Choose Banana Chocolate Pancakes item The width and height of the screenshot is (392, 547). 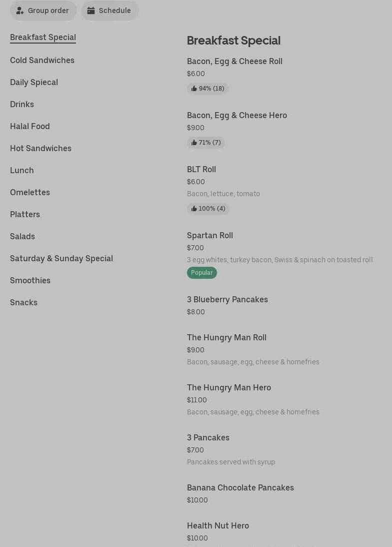(x=240, y=488)
